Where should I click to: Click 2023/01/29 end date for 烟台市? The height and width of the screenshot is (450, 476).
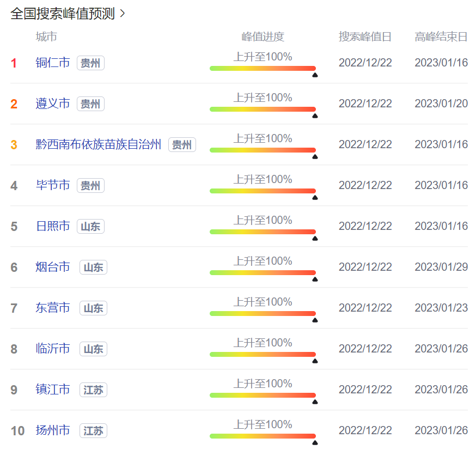pyautogui.click(x=441, y=267)
